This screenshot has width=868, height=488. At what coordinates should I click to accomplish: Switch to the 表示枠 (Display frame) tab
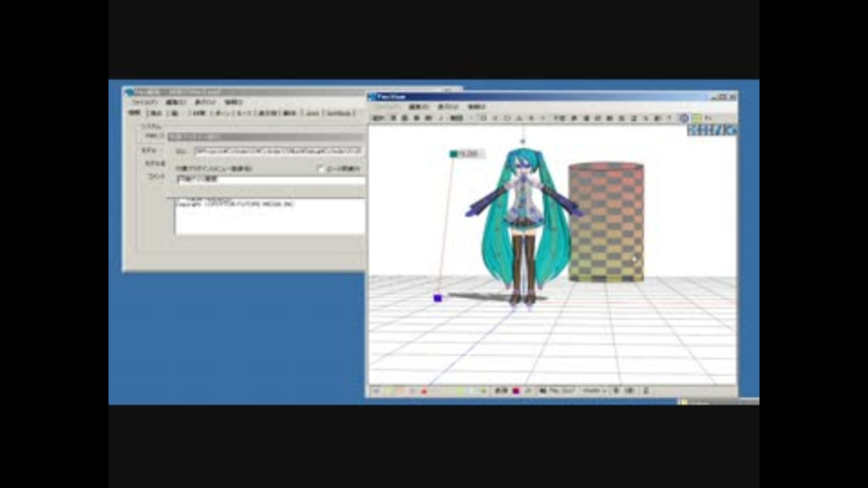(268, 113)
